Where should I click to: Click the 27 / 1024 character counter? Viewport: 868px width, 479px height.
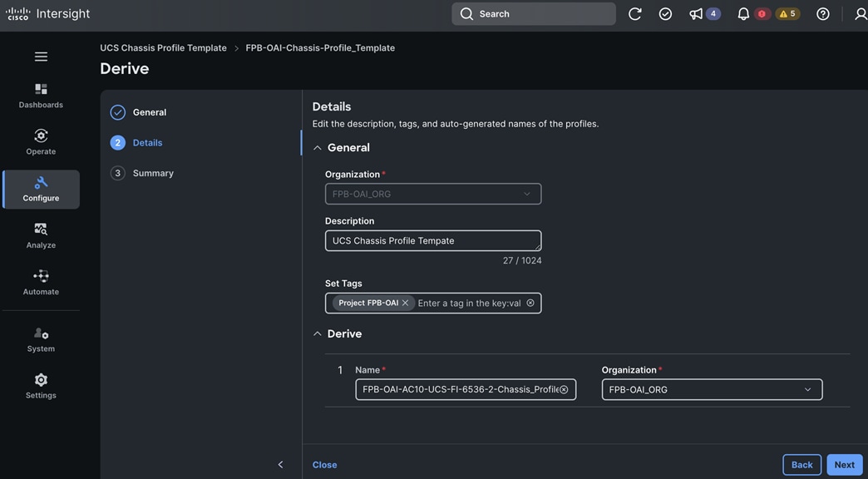click(522, 260)
